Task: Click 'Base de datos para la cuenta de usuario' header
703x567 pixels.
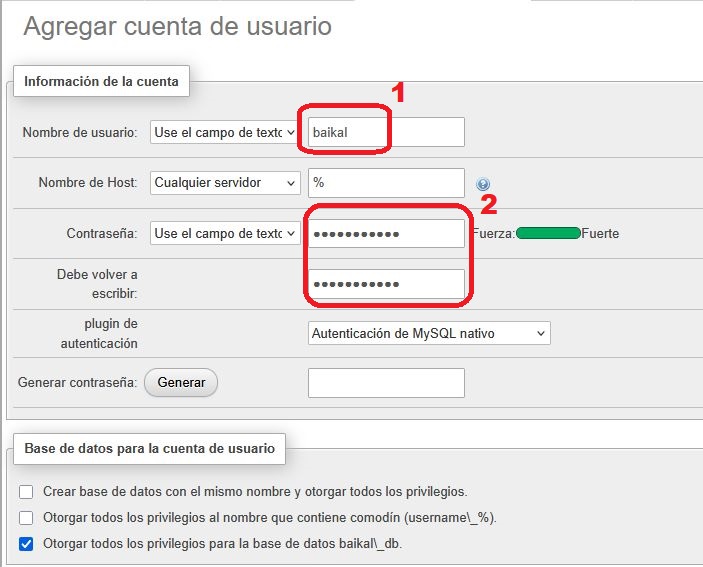Action: click(x=149, y=448)
